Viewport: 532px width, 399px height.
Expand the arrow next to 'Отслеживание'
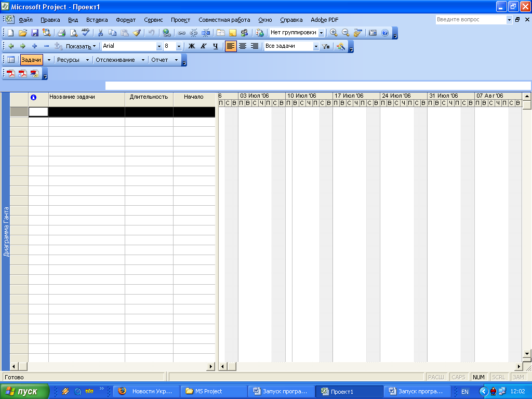click(x=143, y=60)
